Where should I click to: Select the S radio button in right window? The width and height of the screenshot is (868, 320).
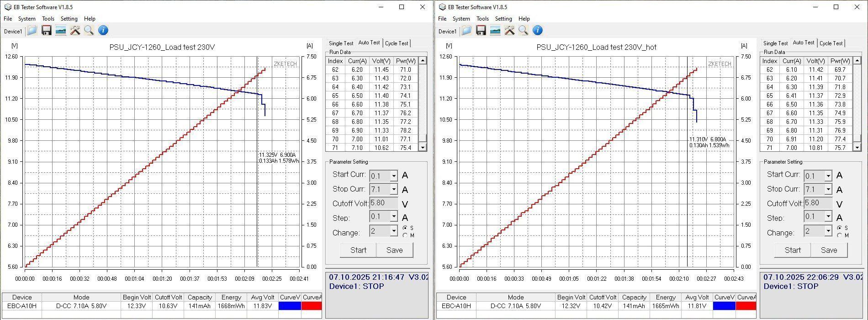(840, 228)
